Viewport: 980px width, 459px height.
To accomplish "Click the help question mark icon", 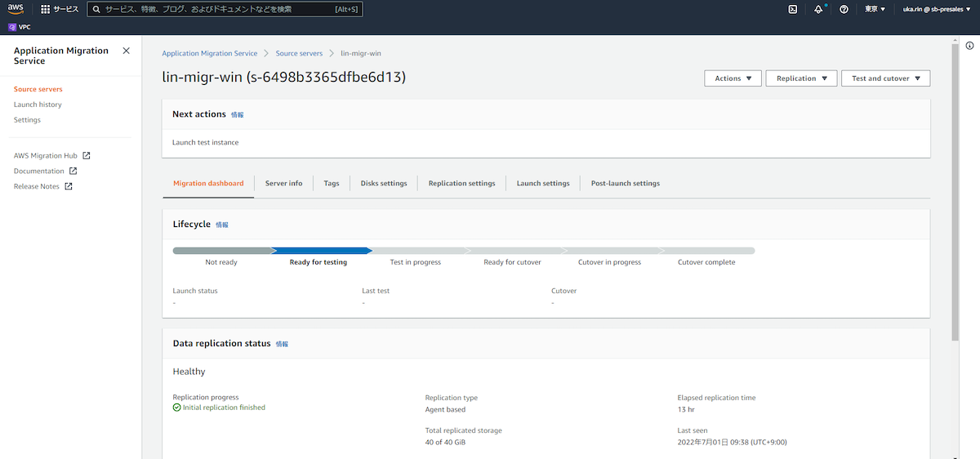I will 844,9.
